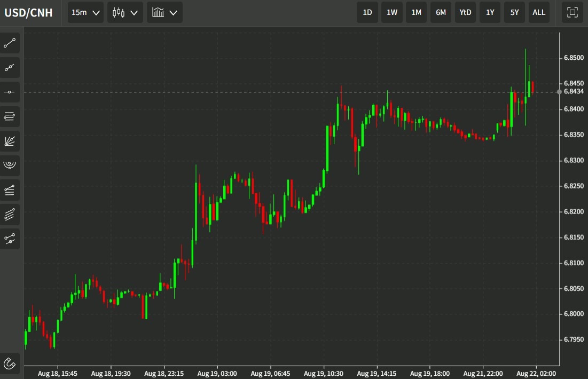Select the parallel channel lines tool
Screen dimensions: 588x379
pos(10,215)
